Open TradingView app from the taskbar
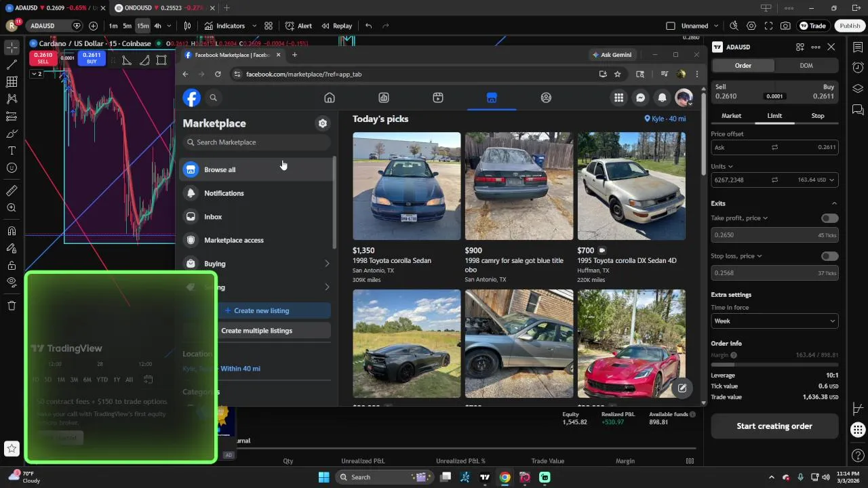The height and width of the screenshot is (488, 868). pyautogui.click(x=485, y=477)
